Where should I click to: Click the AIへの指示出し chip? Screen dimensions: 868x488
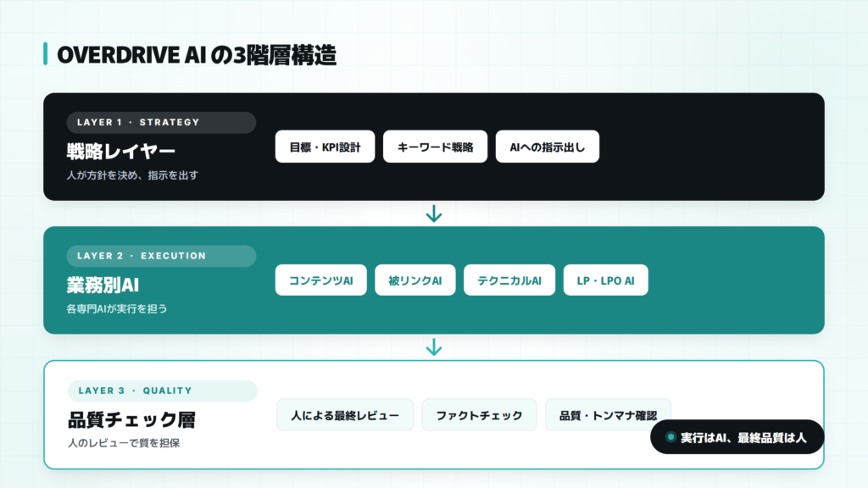tap(547, 147)
